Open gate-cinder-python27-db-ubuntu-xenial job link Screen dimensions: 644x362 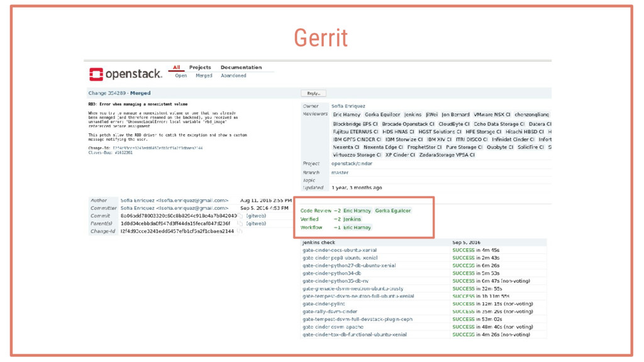point(349,266)
